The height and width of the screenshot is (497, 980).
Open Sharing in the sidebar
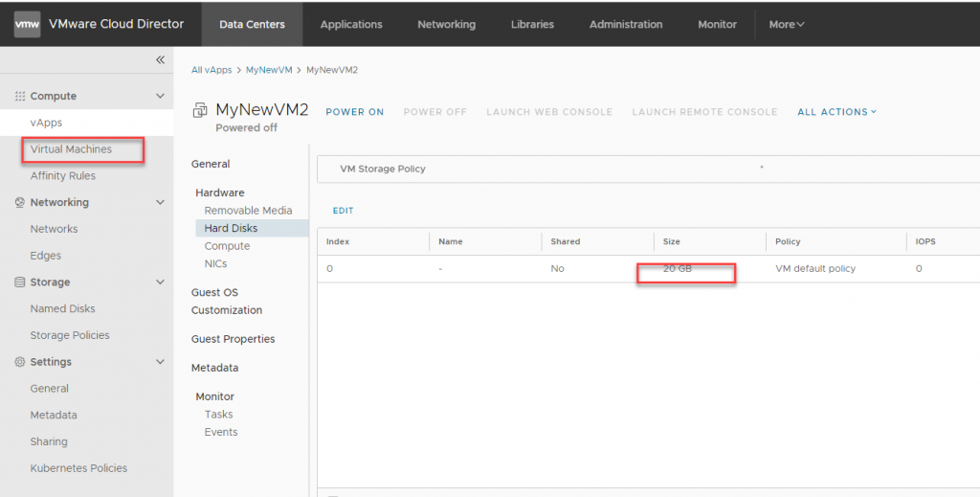tap(49, 441)
